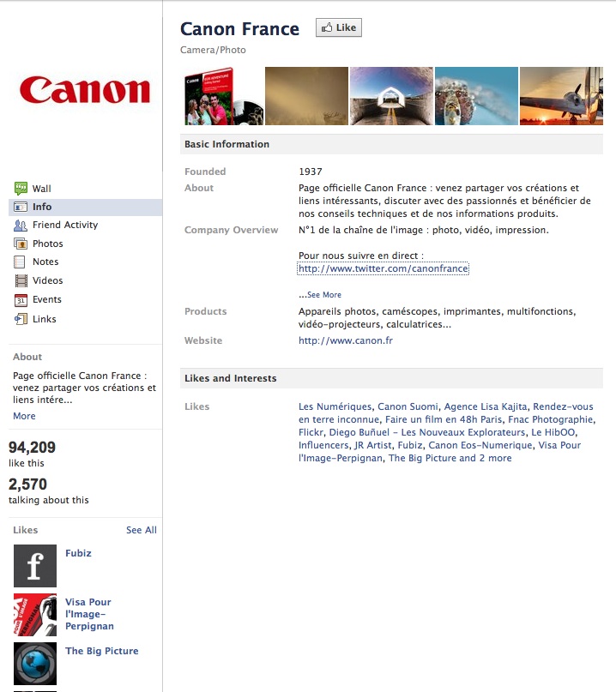Click Visa Pour l'Image-Perpignan sidebar name
Viewport: 616px width, 692px height.
(89, 614)
